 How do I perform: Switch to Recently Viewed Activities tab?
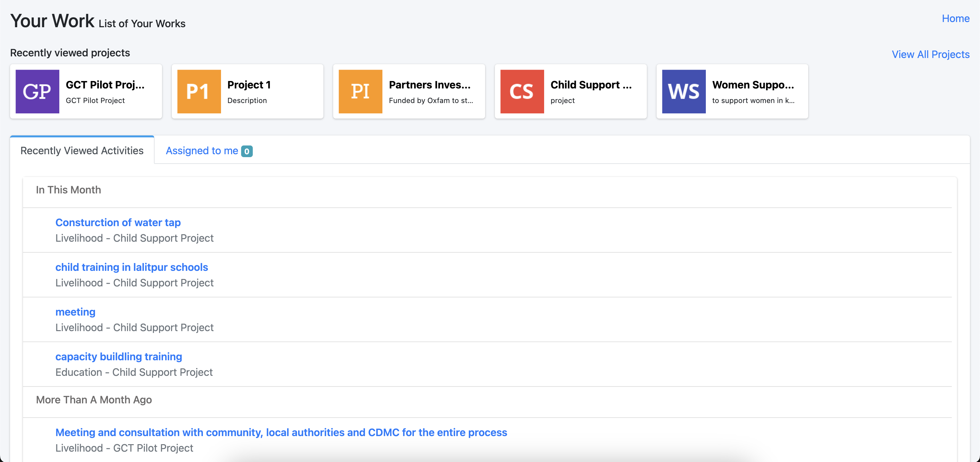[x=82, y=151]
